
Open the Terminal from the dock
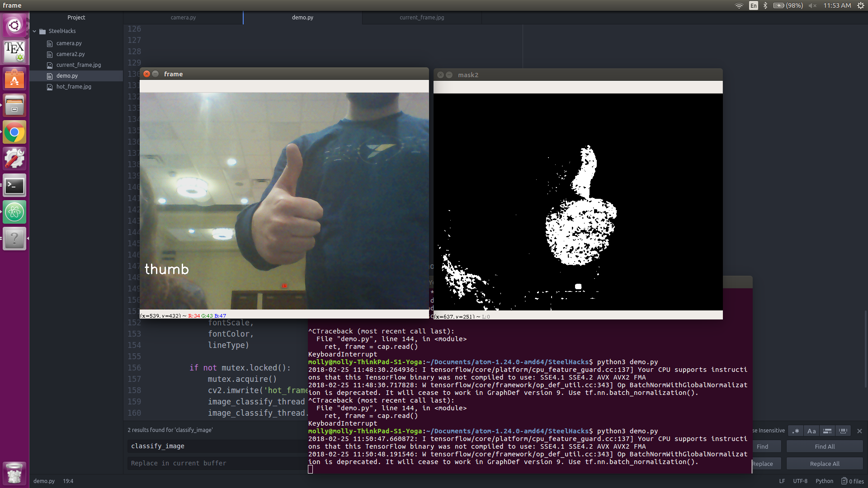pyautogui.click(x=14, y=186)
